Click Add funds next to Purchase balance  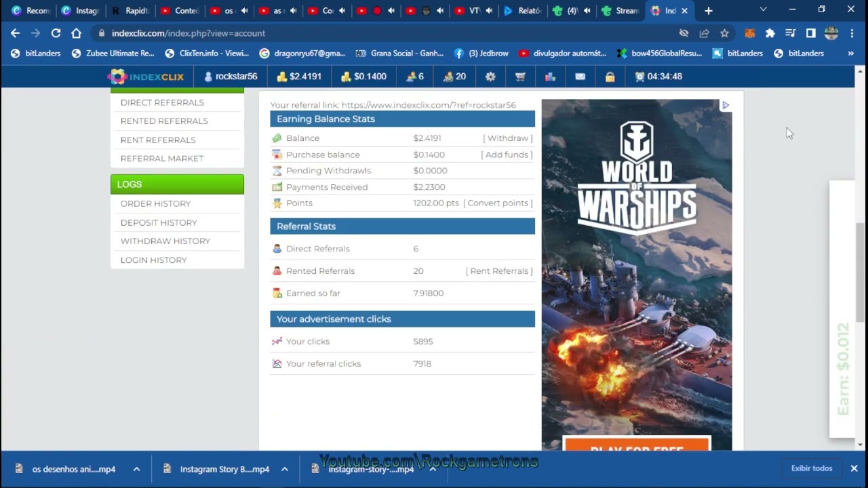[x=507, y=155]
